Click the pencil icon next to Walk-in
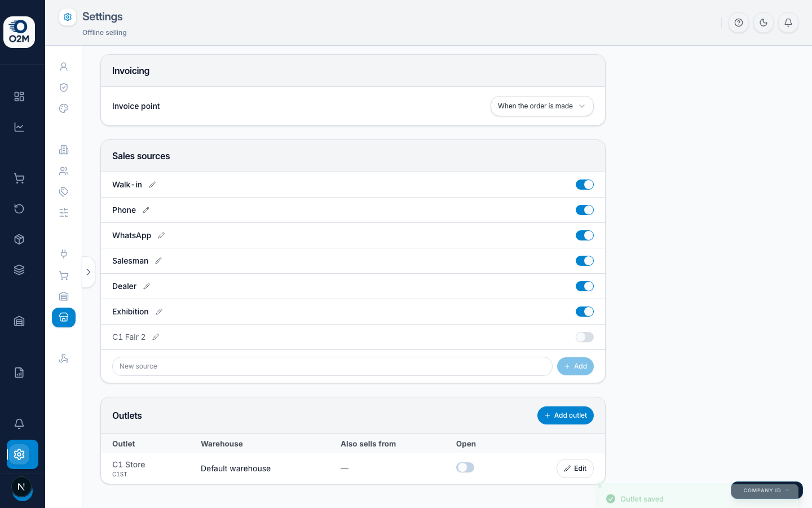The width and height of the screenshot is (812, 508). pyautogui.click(x=152, y=185)
